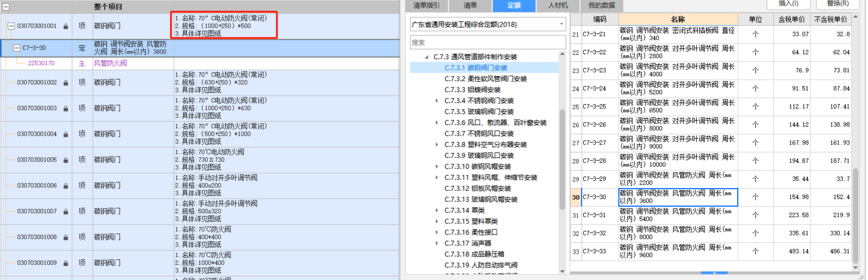Select quota row C7-3-22
The width and height of the screenshot is (868, 280).
(711, 52)
